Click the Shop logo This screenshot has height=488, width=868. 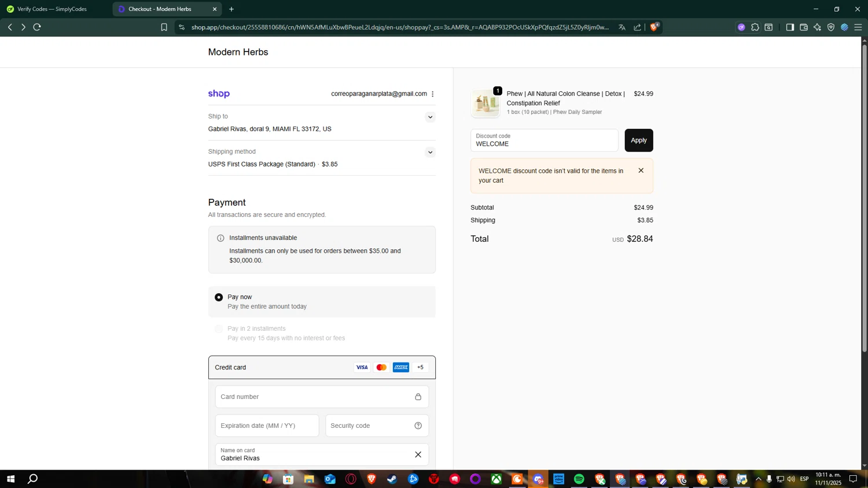pos(219,94)
